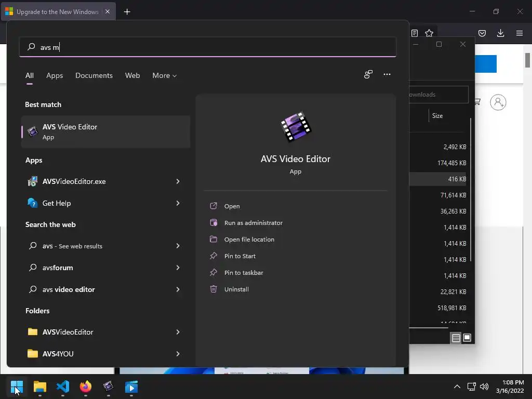Open Firefox application hamburger menu

click(x=520, y=33)
